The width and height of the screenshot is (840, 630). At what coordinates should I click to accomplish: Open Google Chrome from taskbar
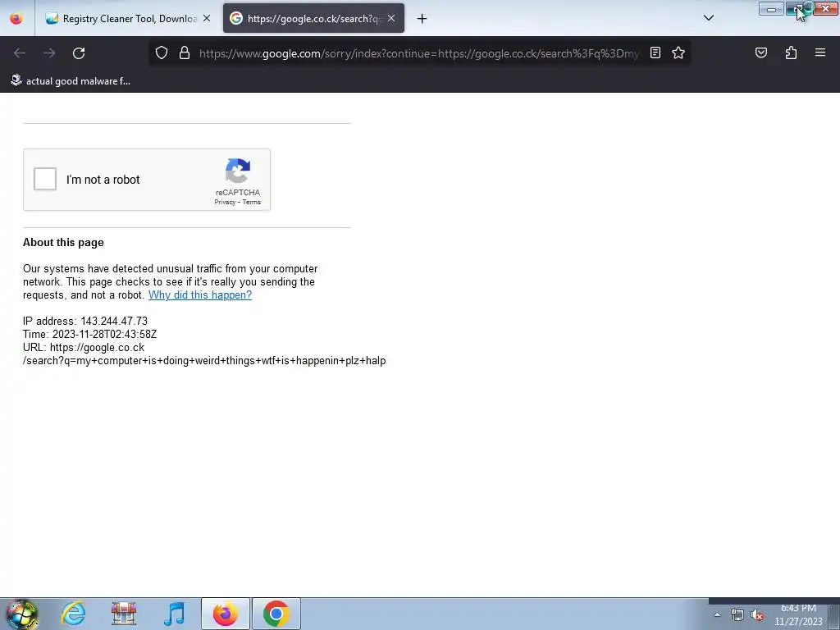click(276, 614)
